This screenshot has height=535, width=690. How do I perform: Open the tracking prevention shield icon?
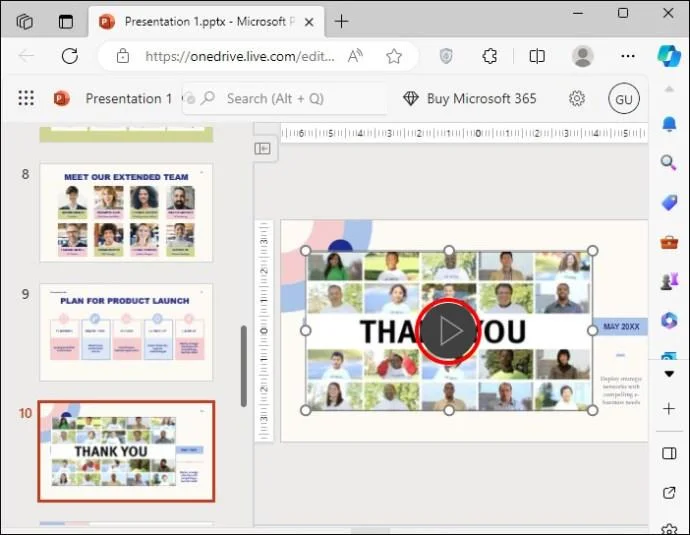[x=446, y=56]
